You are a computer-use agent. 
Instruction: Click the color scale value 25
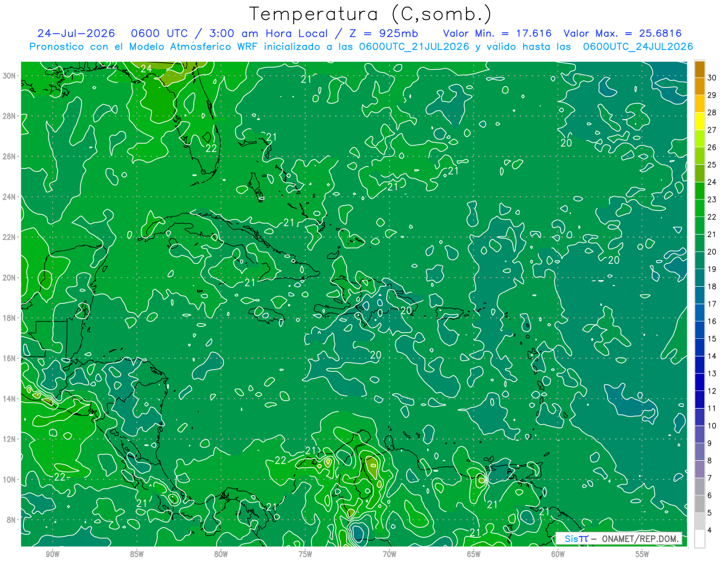point(712,164)
